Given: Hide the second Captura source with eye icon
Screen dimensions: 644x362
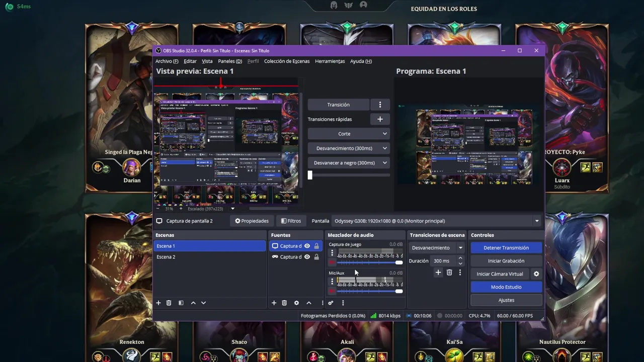Looking at the screenshot, I should tap(307, 257).
